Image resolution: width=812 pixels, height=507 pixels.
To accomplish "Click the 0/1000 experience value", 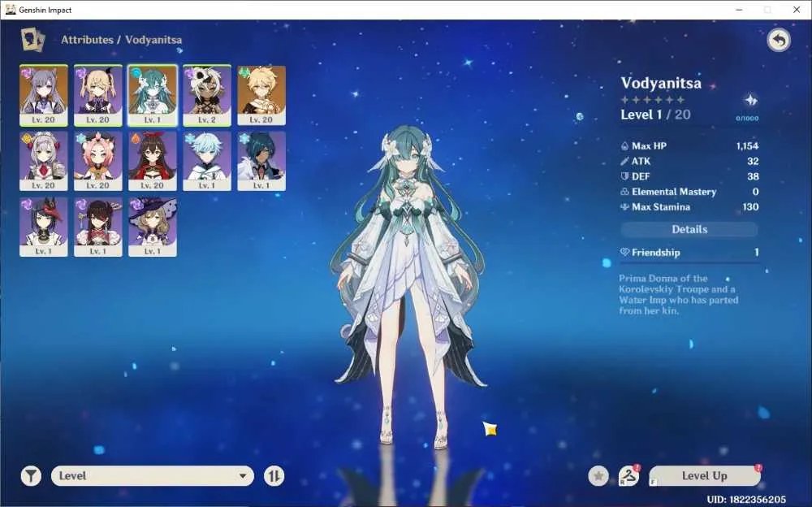I will pyautogui.click(x=747, y=118).
